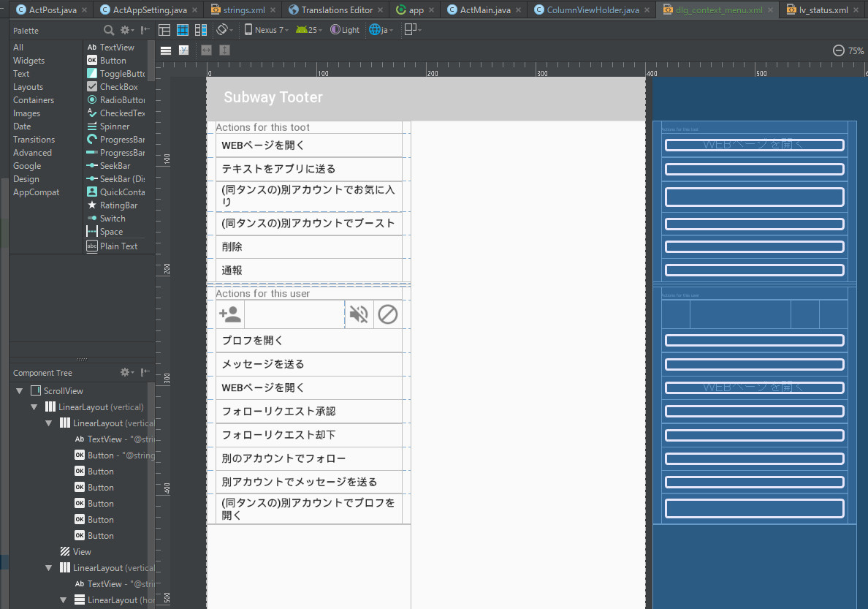868x609 pixels.
Task: Select 通報 button in design preview
Action: [309, 271]
